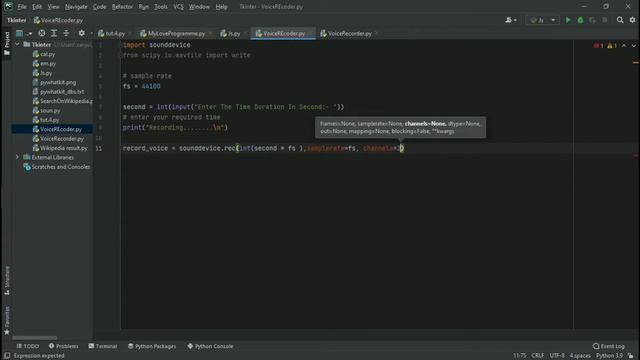Viewport: 640px width, 360px height.
Task: Open the run configuration dropdown
Action: (x=542, y=20)
